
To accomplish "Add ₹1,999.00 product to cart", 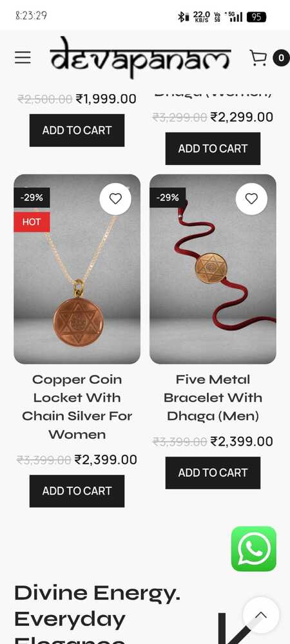I will tap(77, 130).
